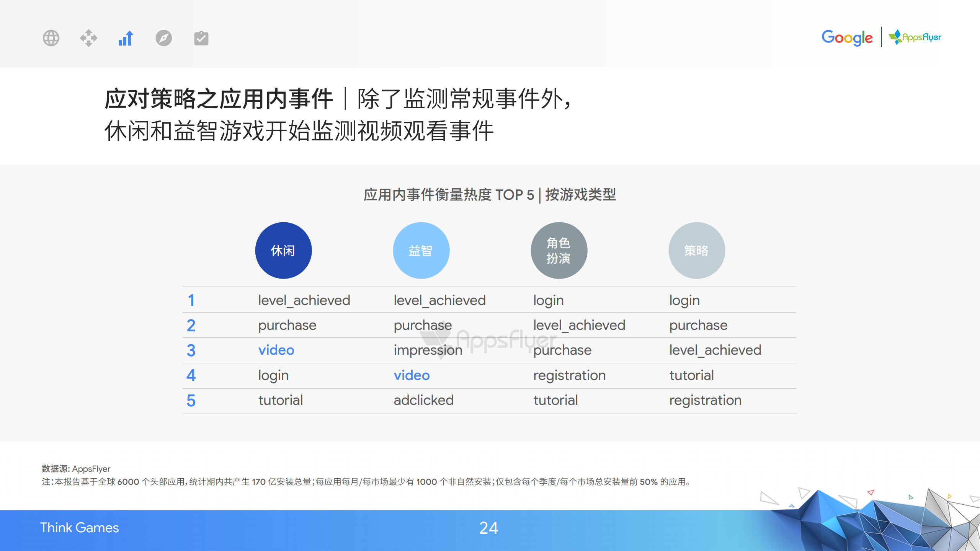Click the AppsFlyer watermark in table

(494, 340)
